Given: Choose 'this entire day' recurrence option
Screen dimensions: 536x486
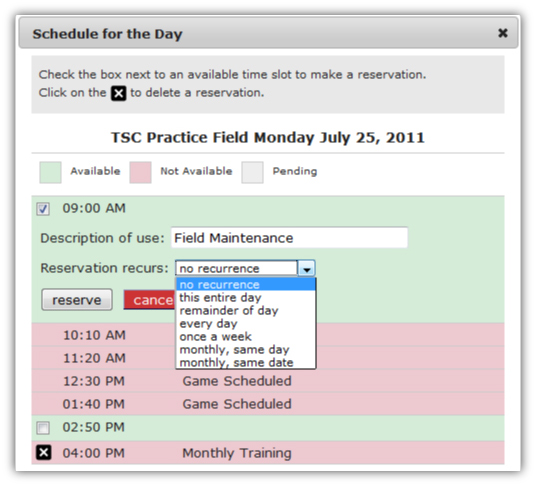Looking at the screenshot, I should tap(245, 297).
